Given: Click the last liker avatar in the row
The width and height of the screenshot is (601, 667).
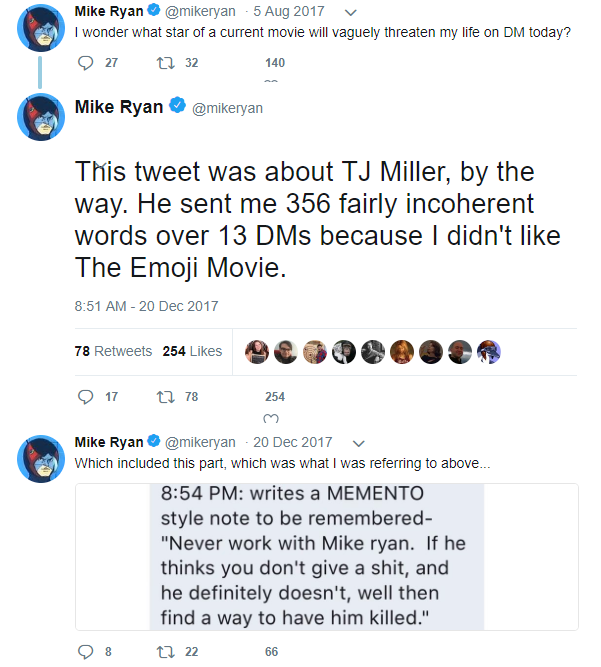Looking at the screenshot, I should pos(489,352).
